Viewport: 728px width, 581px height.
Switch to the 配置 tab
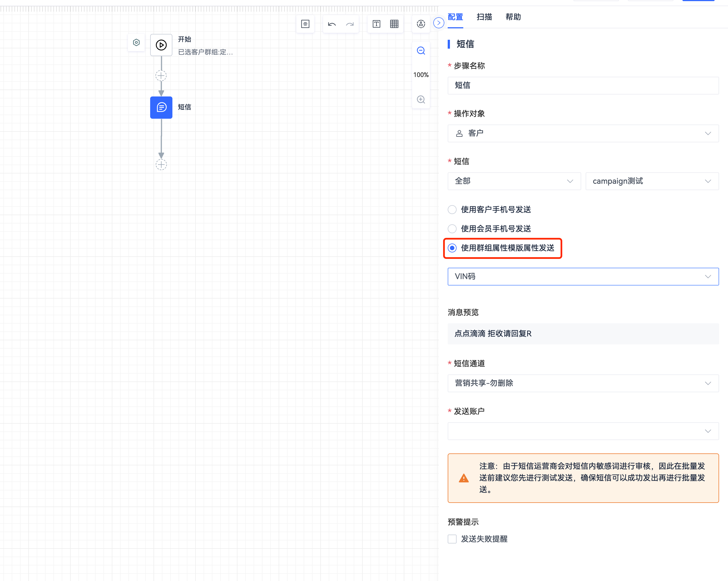455,17
